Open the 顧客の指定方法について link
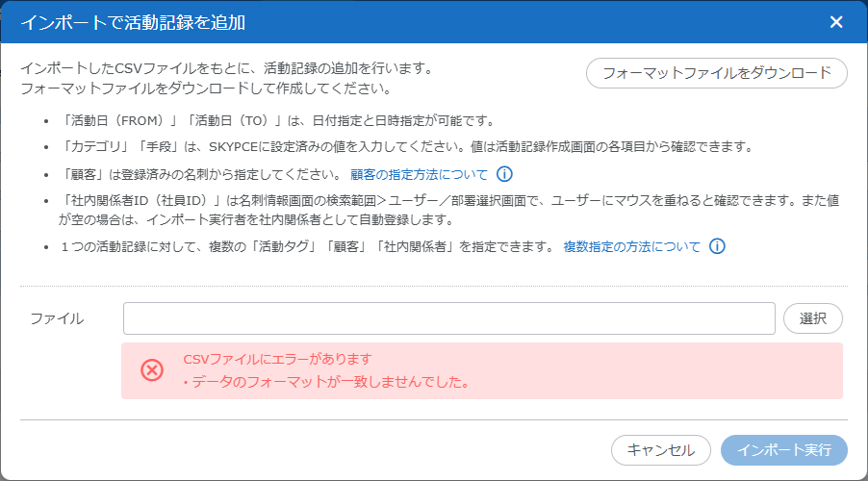 tap(419, 175)
